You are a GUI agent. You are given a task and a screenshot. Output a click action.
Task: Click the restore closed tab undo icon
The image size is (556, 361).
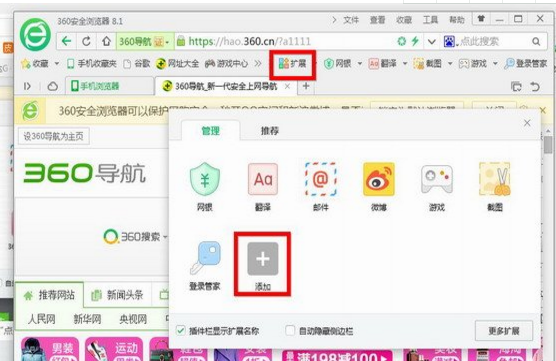(x=535, y=86)
